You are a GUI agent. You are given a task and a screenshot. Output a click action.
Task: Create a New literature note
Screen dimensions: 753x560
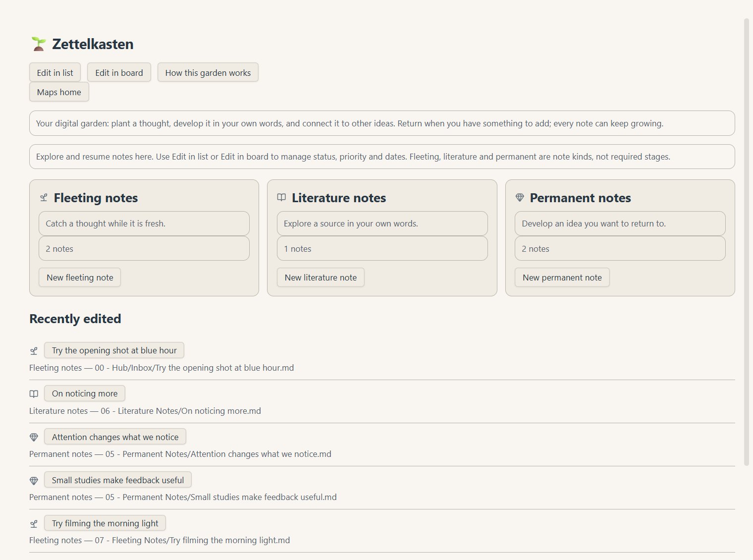tap(321, 278)
